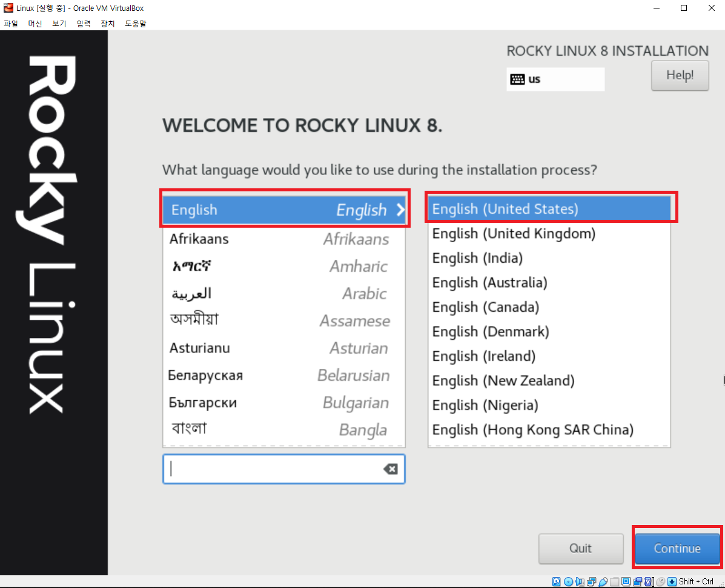The width and height of the screenshot is (725, 588).
Task: Click the USB devices status icon
Action: coord(603,581)
